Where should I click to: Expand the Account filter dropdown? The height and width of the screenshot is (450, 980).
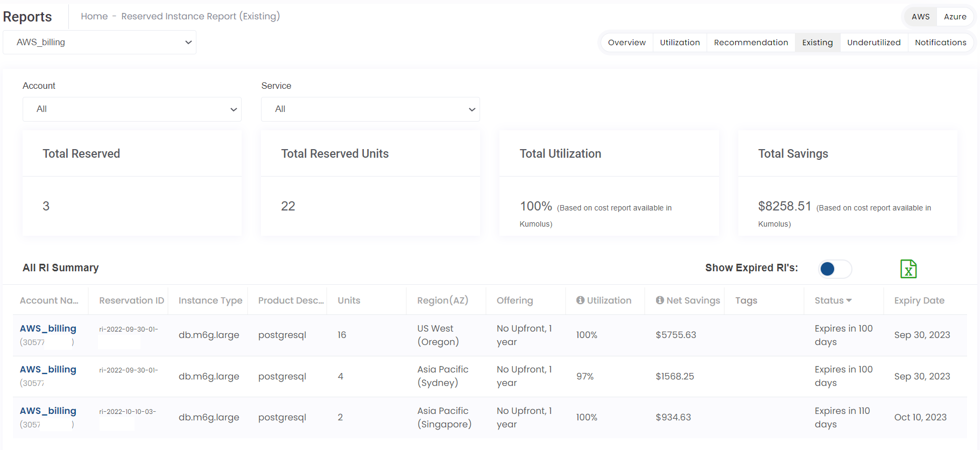pos(132,109)
